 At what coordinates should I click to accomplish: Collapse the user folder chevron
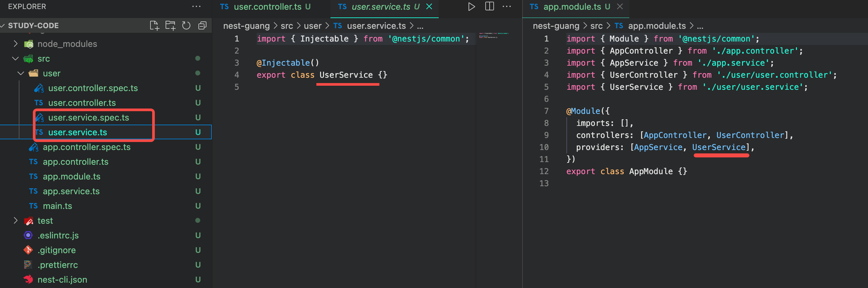tap(21, 73)
